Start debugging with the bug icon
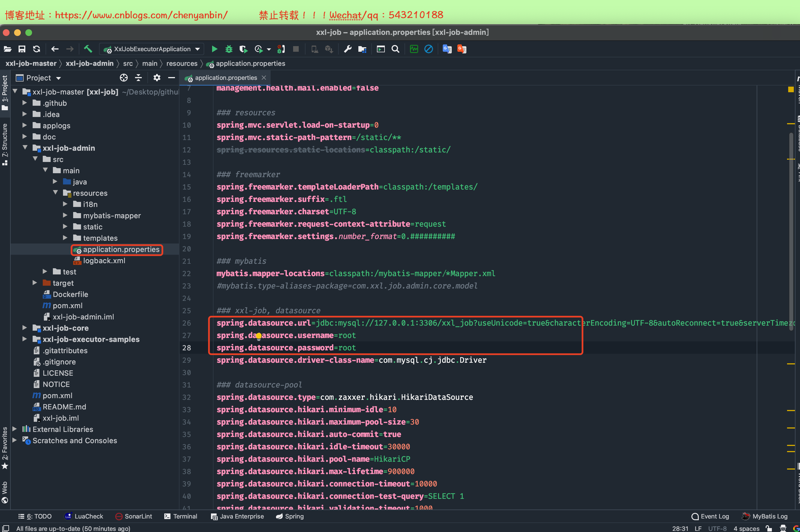Image resolution: width=800 pixels, height=532 pixels. (229, 49)
